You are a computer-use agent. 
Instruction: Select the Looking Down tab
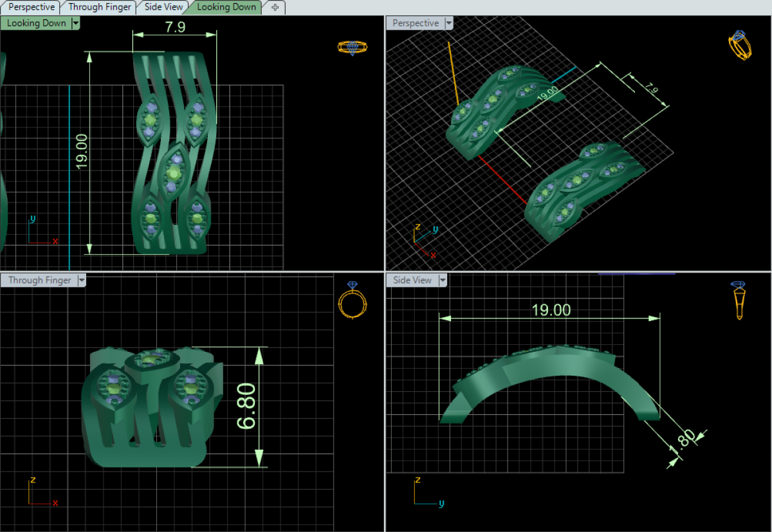226,7
